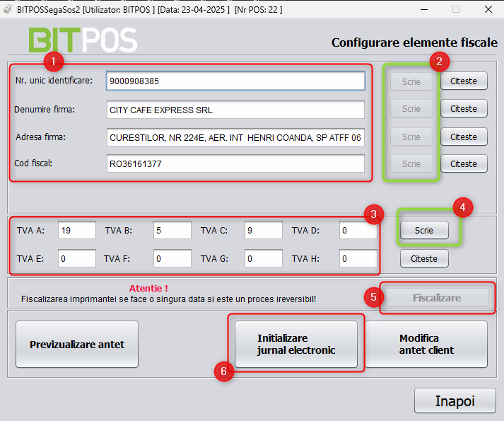Viewport: 504px width, 421px height.
Task: Open Previzualizare antet
Action: [x=77, y=344]
